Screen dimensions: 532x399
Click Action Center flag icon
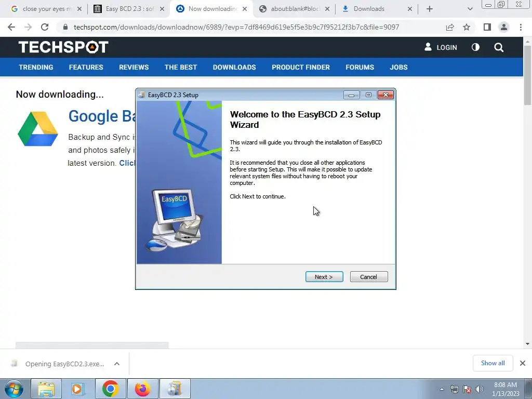coord(467,389)
